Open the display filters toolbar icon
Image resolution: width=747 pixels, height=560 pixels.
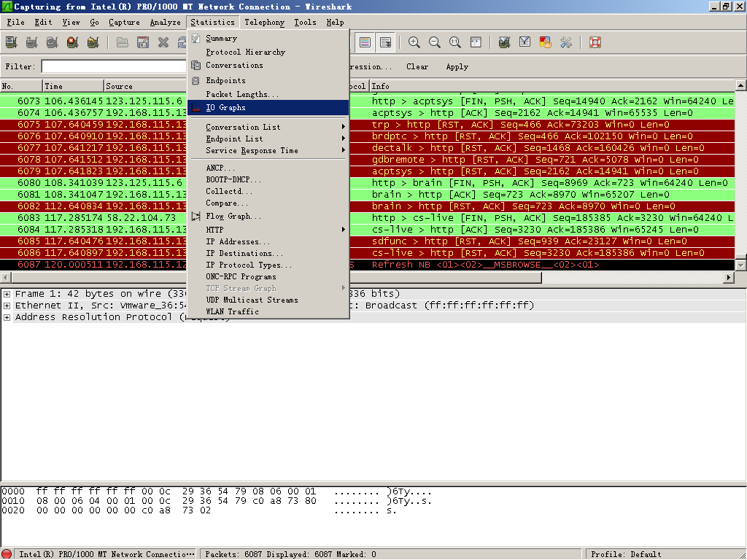(525, 42)
